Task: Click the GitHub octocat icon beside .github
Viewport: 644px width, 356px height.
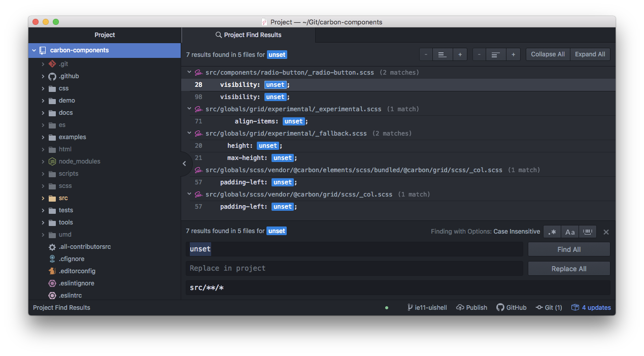Action: (x=52, y=76)
